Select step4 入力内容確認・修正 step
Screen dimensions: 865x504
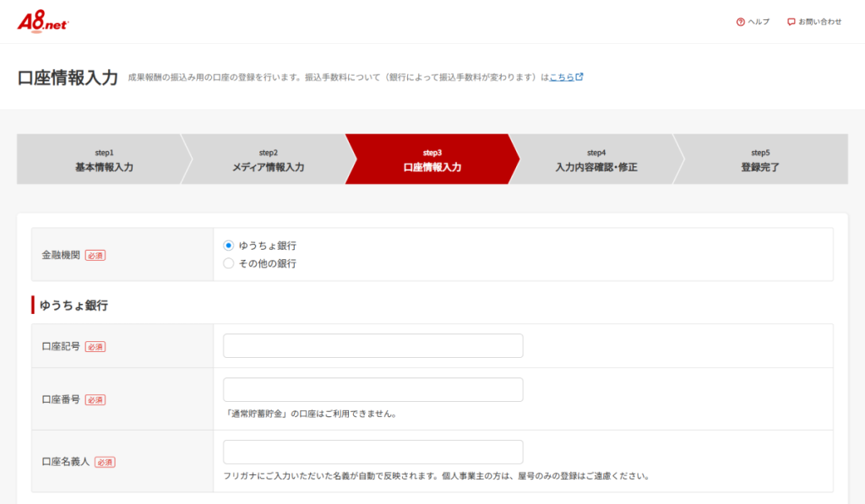click(x=596, y=160)
